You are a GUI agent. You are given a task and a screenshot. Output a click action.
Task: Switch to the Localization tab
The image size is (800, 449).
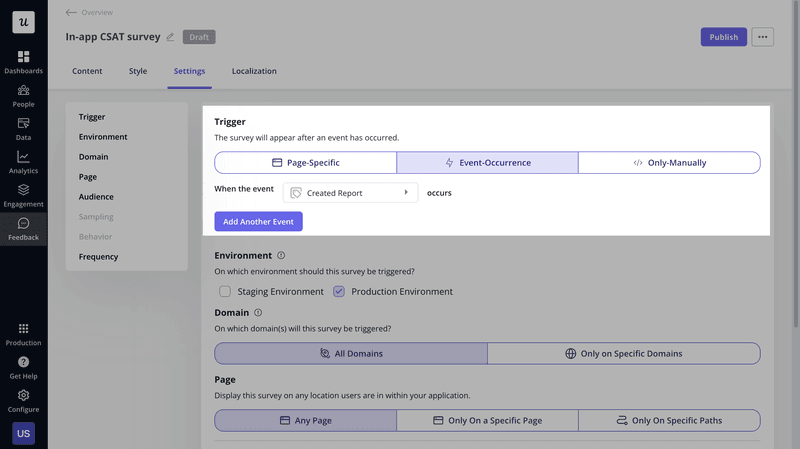click(254, 71)
